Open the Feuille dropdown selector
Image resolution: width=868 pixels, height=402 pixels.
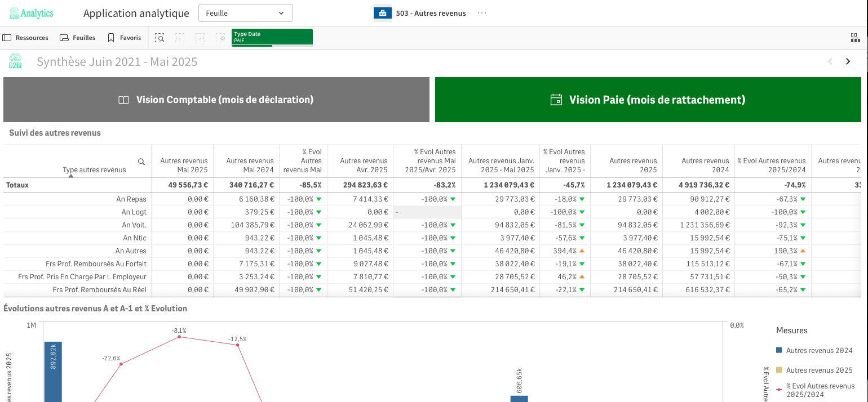[245, 13]
